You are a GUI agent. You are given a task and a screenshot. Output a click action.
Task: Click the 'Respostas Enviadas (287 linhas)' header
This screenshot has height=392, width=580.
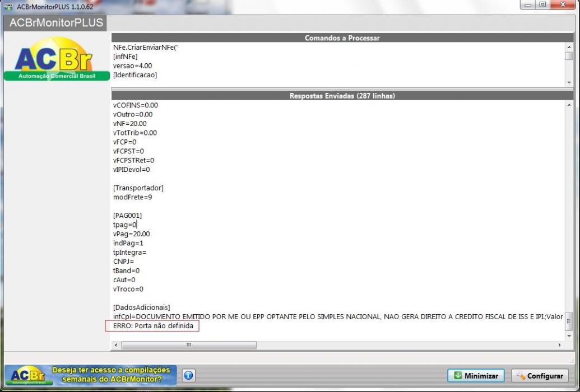click(x=342, y=96)
